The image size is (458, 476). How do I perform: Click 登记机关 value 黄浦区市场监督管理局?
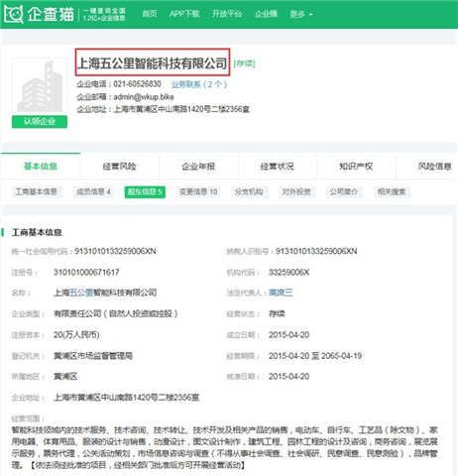pyautogui.click(x=93, y=356)
